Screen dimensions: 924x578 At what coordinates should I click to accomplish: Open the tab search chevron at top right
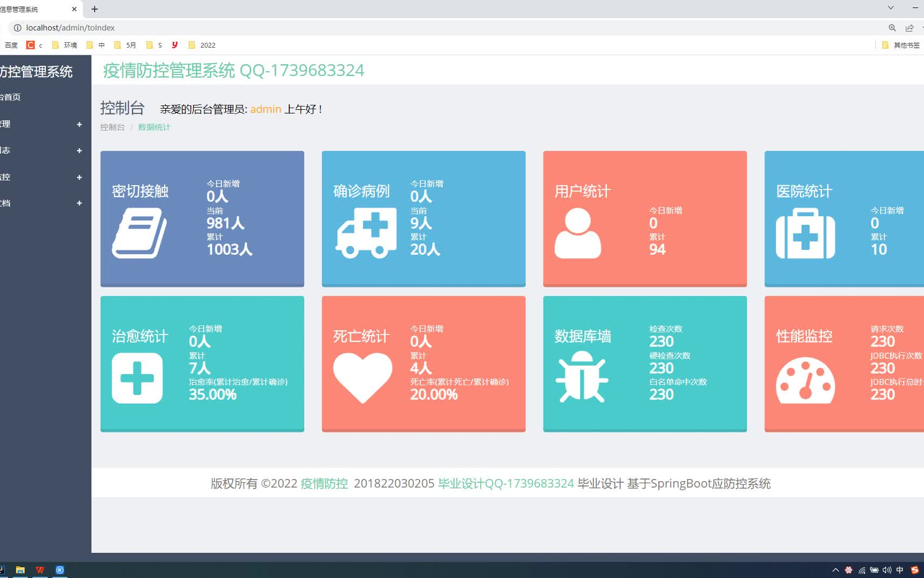click(890, 8)
